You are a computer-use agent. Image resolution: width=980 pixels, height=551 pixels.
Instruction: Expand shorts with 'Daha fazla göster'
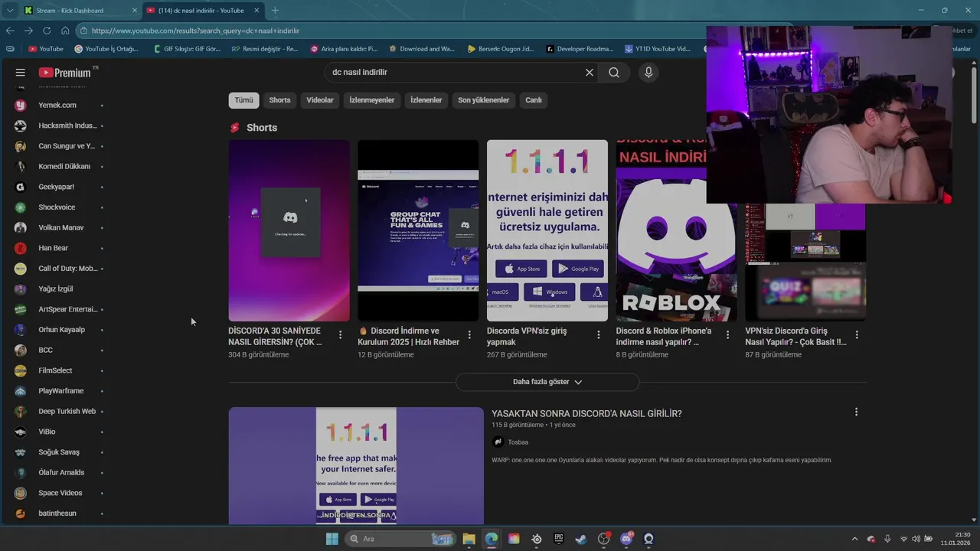point(547,382)
